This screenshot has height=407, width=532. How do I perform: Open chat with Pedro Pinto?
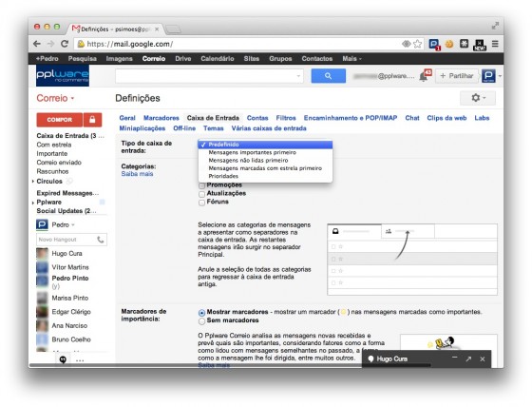click(70, 279)
